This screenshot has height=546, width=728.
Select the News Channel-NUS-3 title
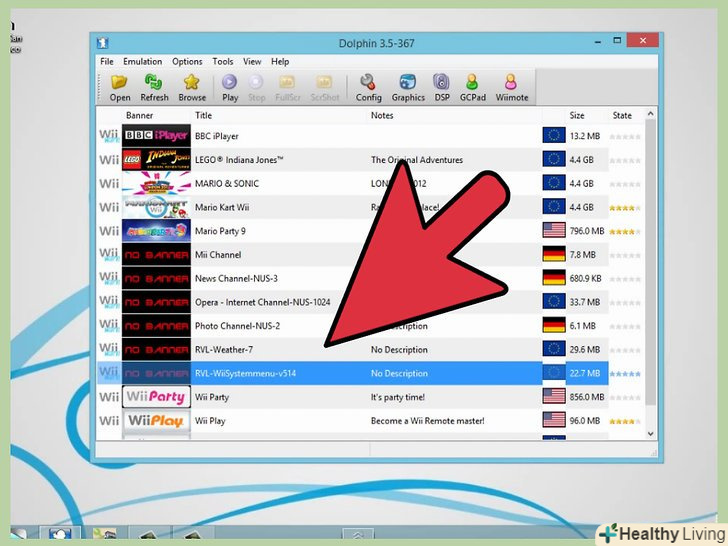236,278
